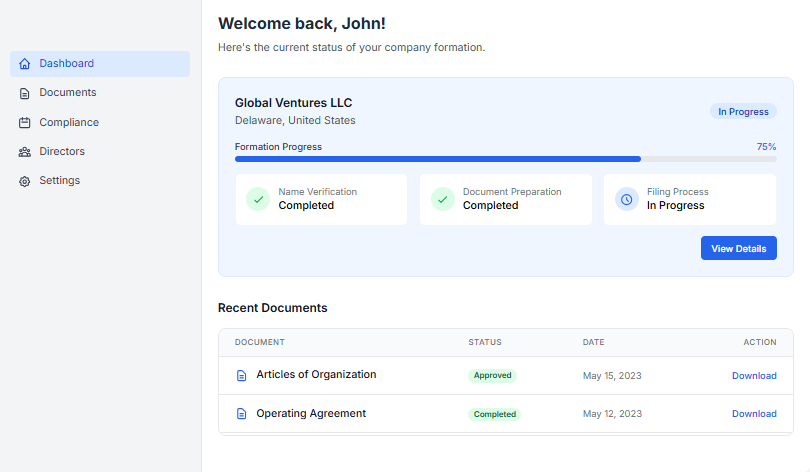
Task: Open the Settings page from sidebar
Action: tap(59, 181)
